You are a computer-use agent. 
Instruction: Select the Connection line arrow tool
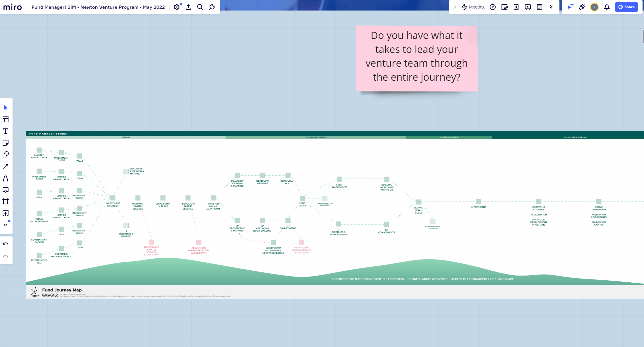[5, 166]
